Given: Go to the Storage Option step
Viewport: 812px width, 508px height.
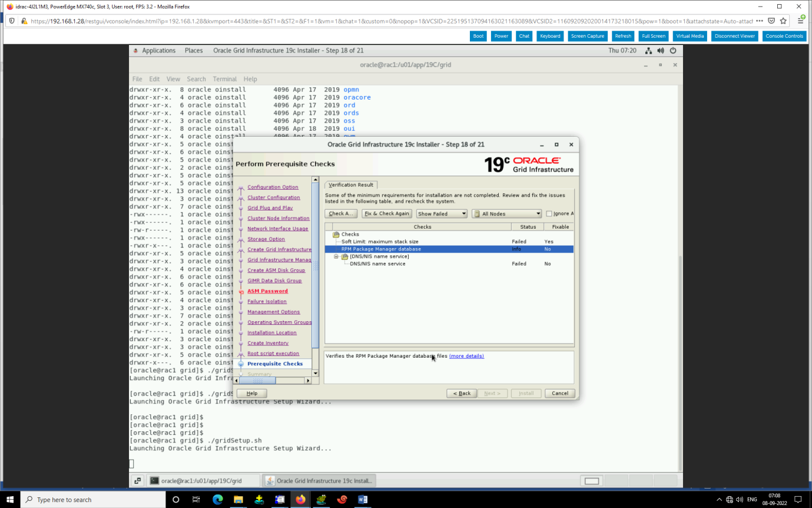Looking at the screenshot, I should tap(266, 239).
